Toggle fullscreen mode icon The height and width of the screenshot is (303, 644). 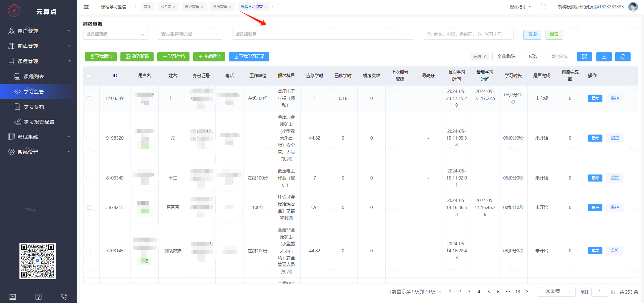click(x=543, y=7)
